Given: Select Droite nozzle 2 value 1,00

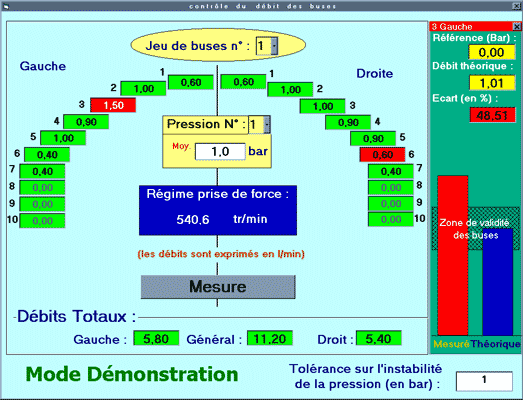Looking at the screenshot, I should click(290, 89).
